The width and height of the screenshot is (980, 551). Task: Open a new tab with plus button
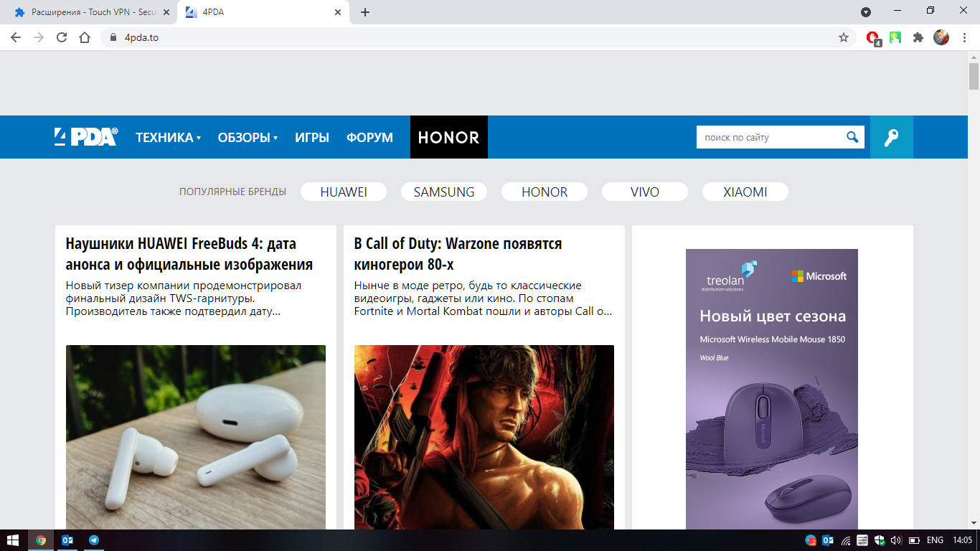tap(365, 12)
